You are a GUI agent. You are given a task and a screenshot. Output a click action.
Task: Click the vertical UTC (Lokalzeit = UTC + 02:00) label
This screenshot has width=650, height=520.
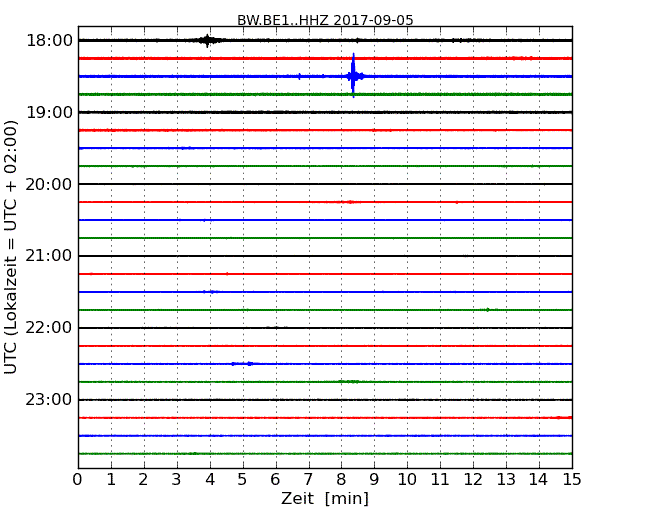10,247
